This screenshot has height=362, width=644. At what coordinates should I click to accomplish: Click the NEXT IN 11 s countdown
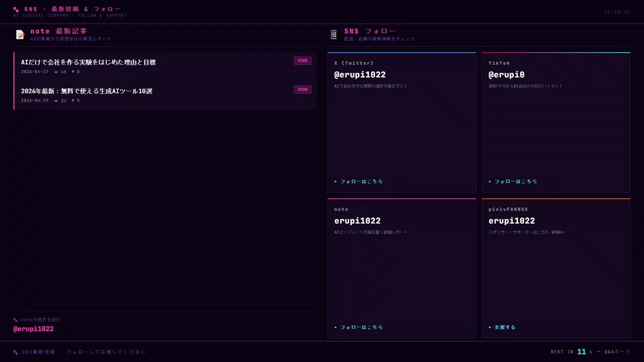(x=572, y=352)
